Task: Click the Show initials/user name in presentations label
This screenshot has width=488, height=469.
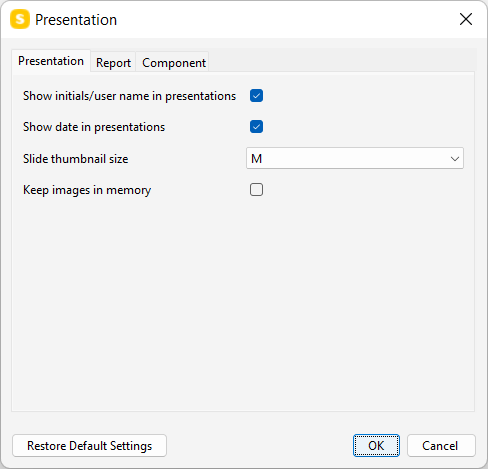Action: [x=129, y=96]
